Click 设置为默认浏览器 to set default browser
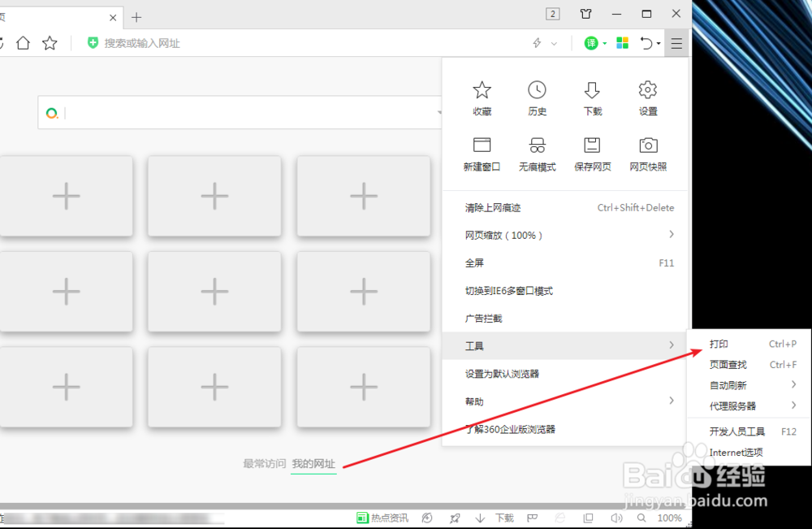This screenshot has width=812, height=529. pyautogui.click(x=509, y=372)
